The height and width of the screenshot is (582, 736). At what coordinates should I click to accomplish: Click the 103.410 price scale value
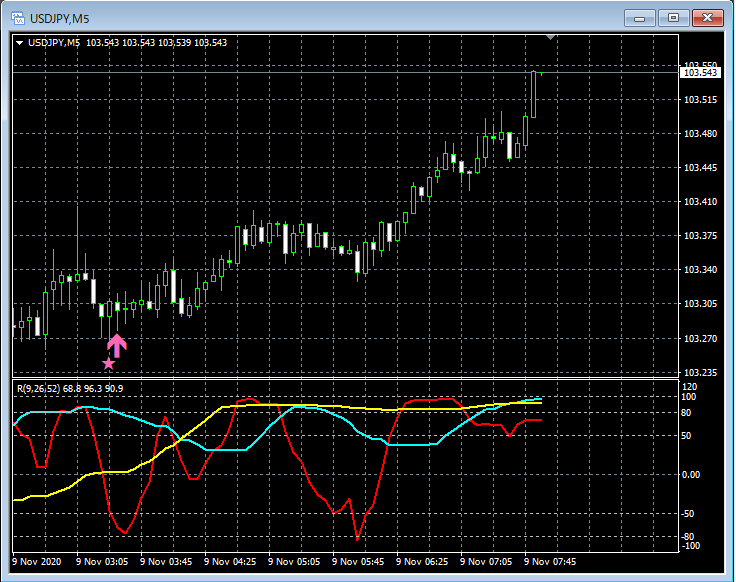tap(700, 202)
